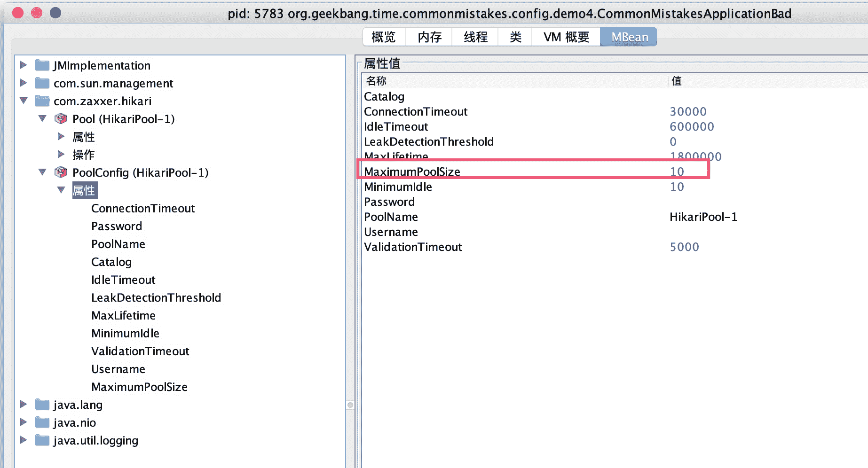868x468 pixels.
Task: Expand the com.sun.management node
Action: [24, 83]
